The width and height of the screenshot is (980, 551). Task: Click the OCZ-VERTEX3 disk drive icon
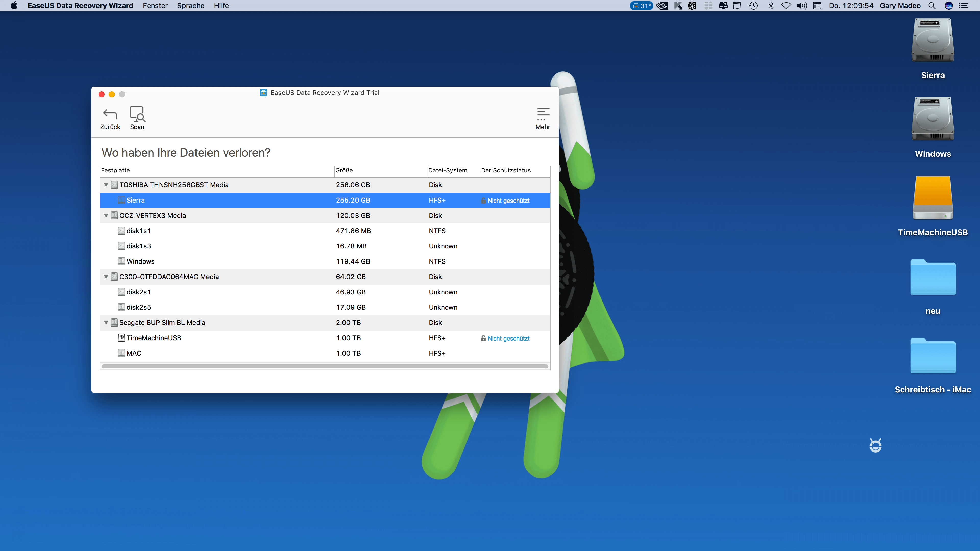pos(114,216)
